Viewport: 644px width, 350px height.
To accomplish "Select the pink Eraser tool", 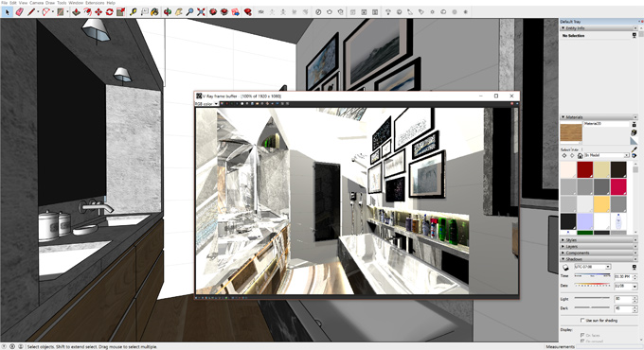I will 19,12.
